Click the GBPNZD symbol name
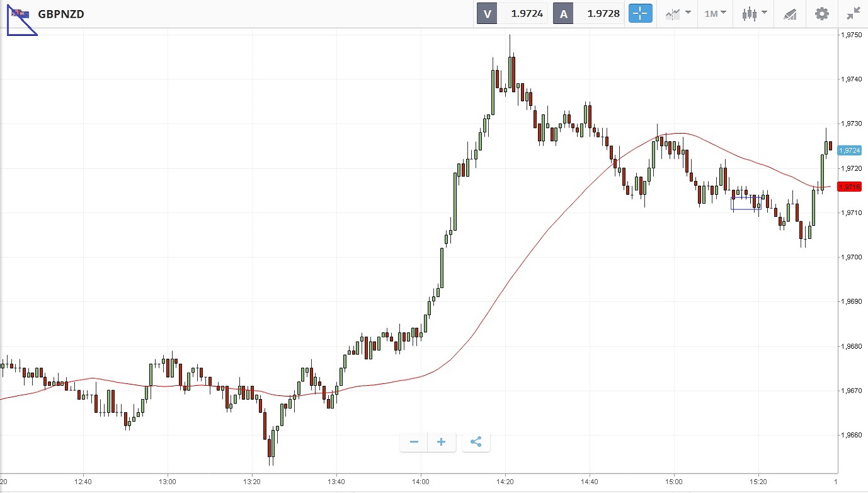 pos(61,13)
